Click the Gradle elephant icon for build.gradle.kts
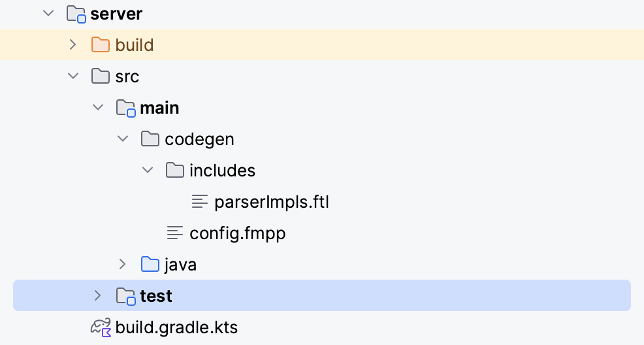Viewport: 644px width, 345px height. [101, 327]
